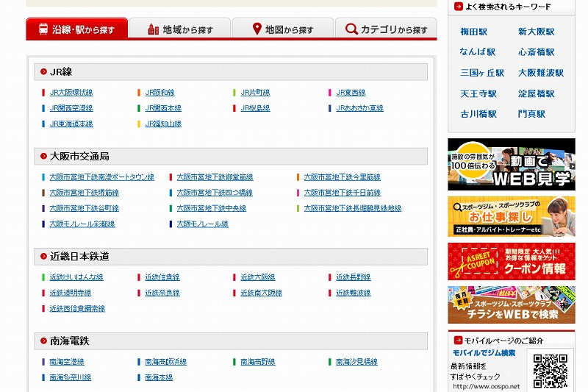This screenshot has height=392, width=588.
Task: Open 南海汐見橋線 link
Action: click(356, 362)
